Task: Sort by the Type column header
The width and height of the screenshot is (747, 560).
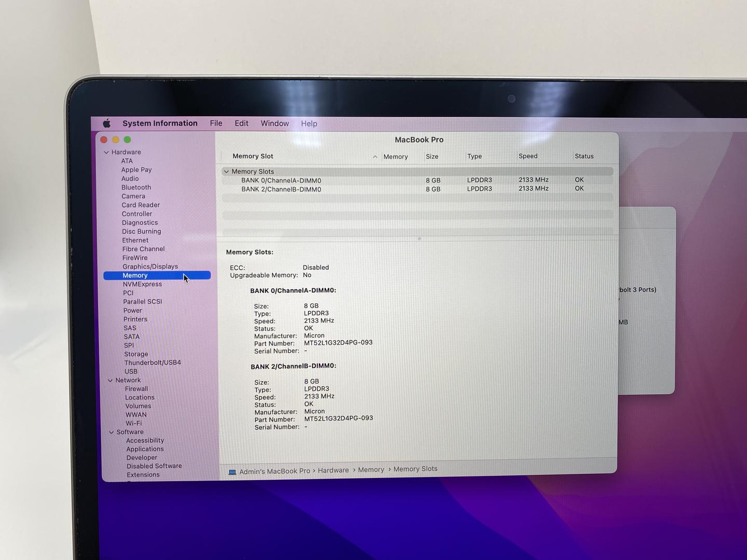Action: point(475,157)
